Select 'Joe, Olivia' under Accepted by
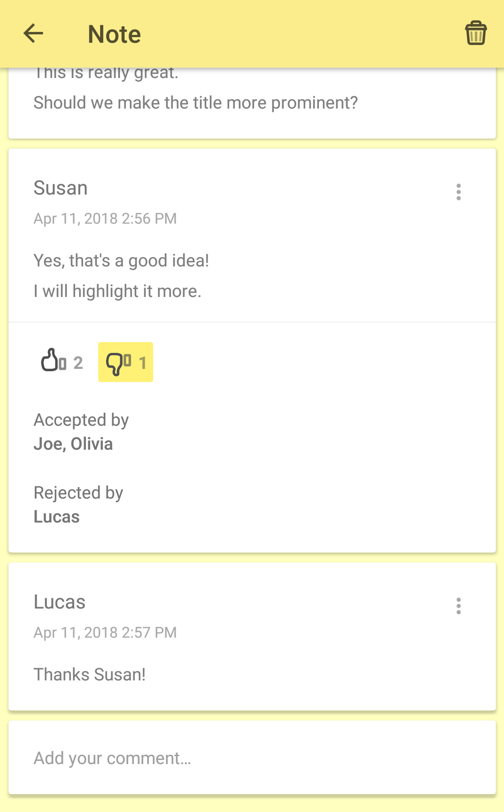Image resolution: width=504 pixels, height=812 pixels. click(x=73, y=444)
